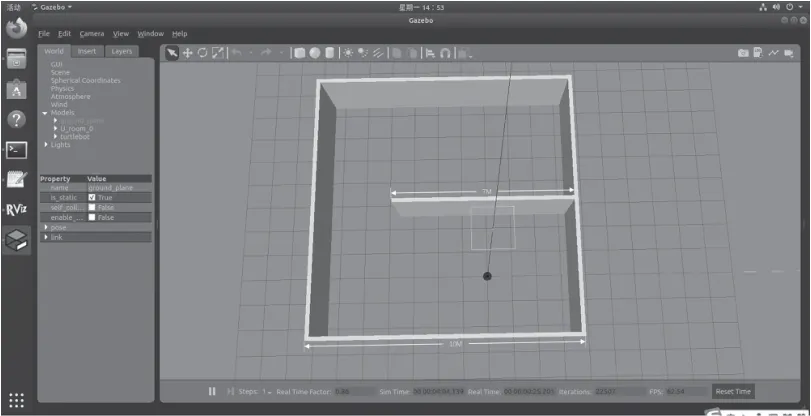This screenshot has height=416, width=811.
Task: Switch to the World tab
Action: click(x=54, y=51)
